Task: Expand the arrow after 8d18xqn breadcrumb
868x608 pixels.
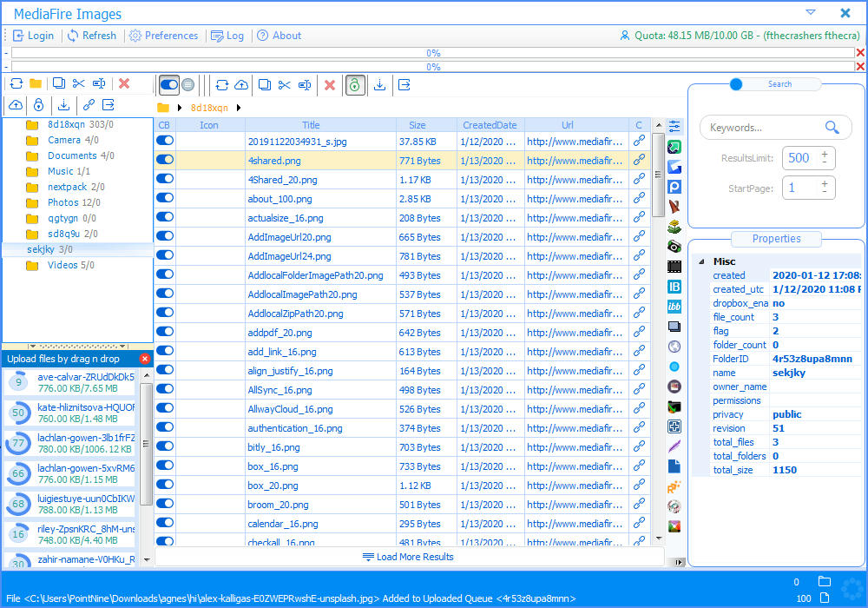Action: click(239, 108)
